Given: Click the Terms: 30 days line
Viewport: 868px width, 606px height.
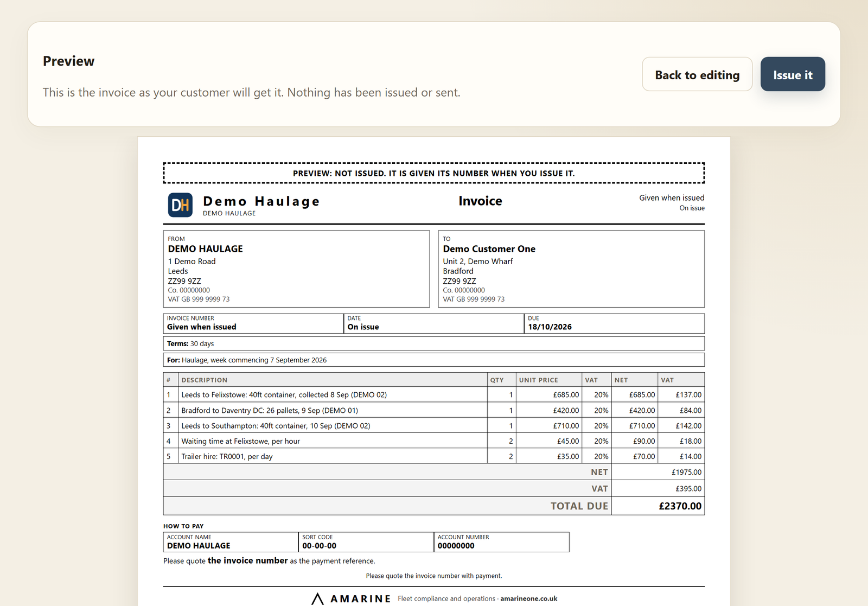Looking at the screenshot, I should (x=434, y=343).
